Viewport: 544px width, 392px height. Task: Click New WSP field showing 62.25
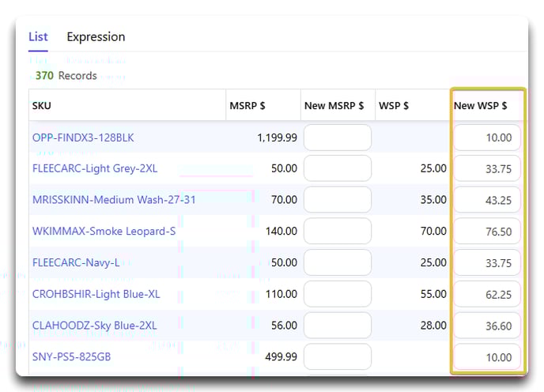click(487, 294)
